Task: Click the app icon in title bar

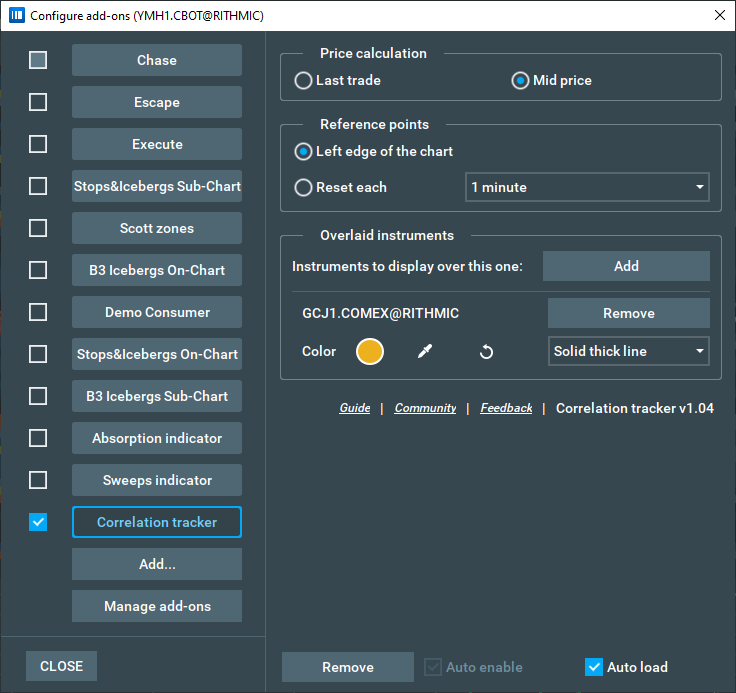Action: click(17, 16)
